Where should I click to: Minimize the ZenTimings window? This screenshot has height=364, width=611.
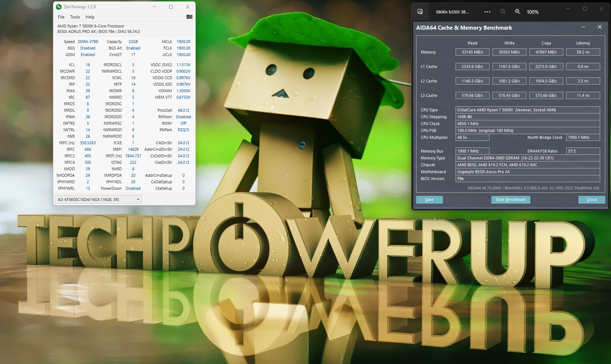point(154,7)
